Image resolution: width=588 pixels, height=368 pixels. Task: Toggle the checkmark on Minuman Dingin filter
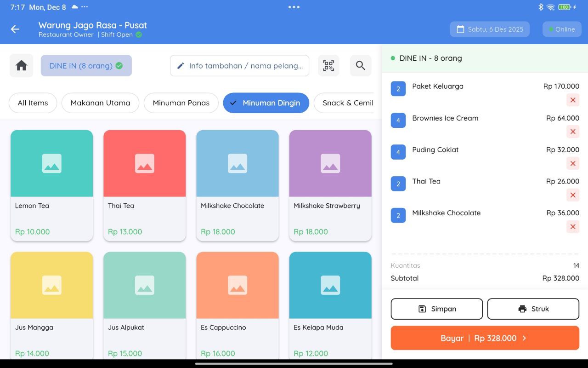coord(234,103)
